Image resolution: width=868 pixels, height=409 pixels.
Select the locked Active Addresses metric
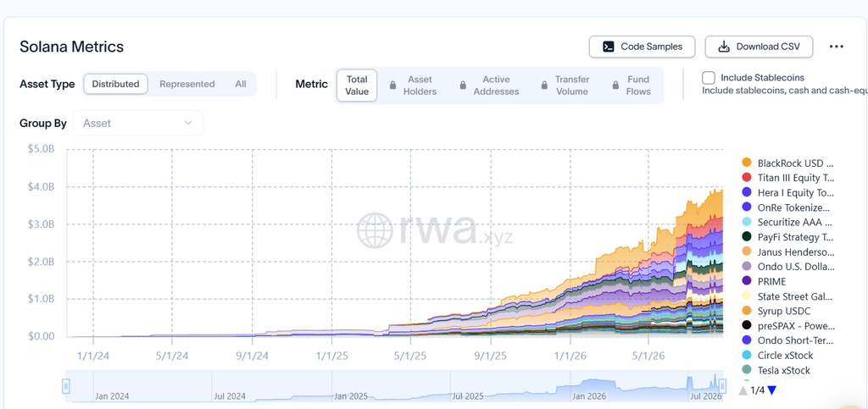point(489,86)
